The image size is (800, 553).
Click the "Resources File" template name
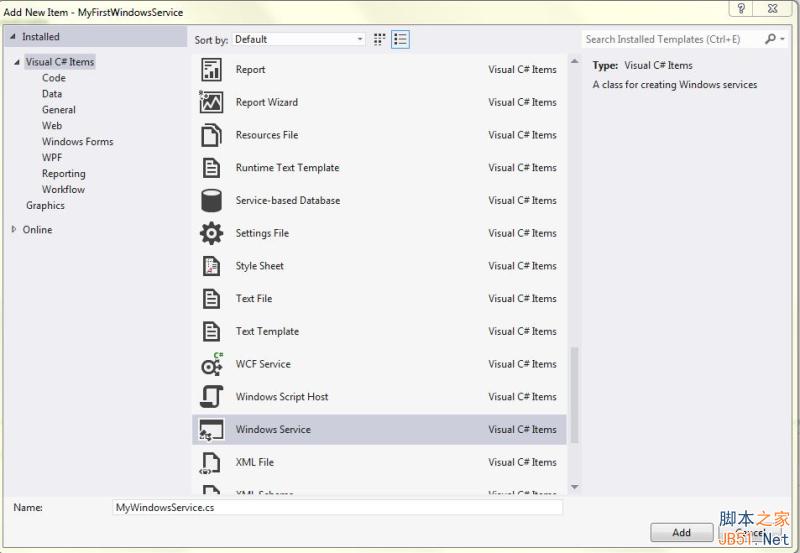coord(267,135)
